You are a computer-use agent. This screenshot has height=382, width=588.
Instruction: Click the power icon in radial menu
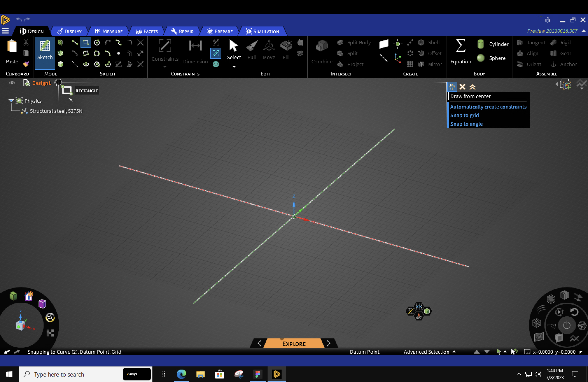click(x=566, y=325)
